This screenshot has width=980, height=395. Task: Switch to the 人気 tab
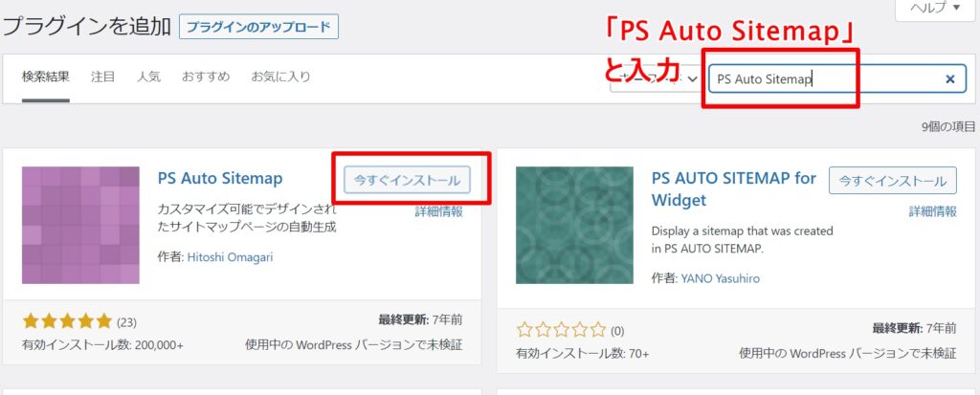[x=148, y=77]
